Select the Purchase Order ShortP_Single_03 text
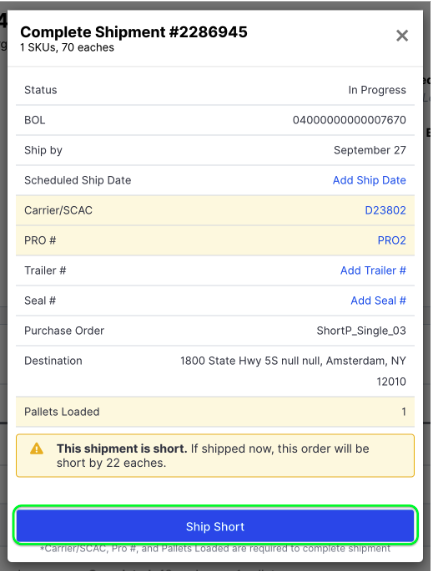 [x=361, y=331]
